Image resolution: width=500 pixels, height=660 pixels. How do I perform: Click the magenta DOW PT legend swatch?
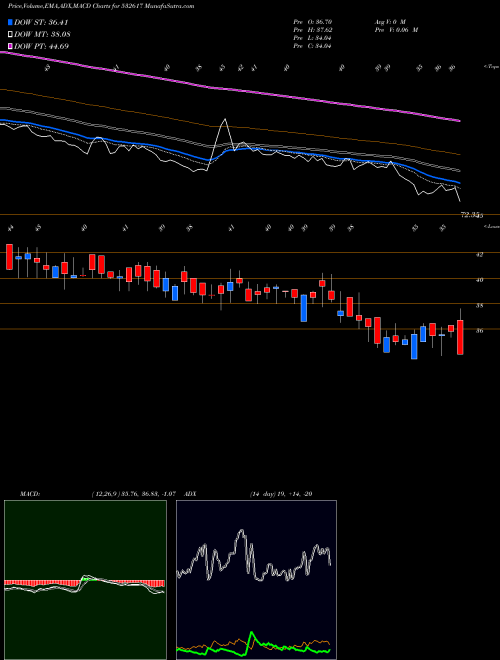(10, 46)
